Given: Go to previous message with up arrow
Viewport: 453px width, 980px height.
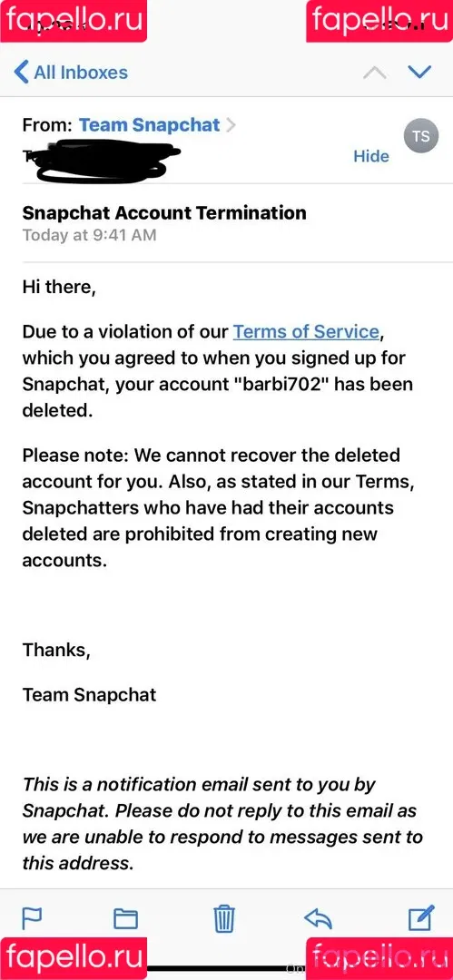Looking at the screenshot, I should coord(374,73).
